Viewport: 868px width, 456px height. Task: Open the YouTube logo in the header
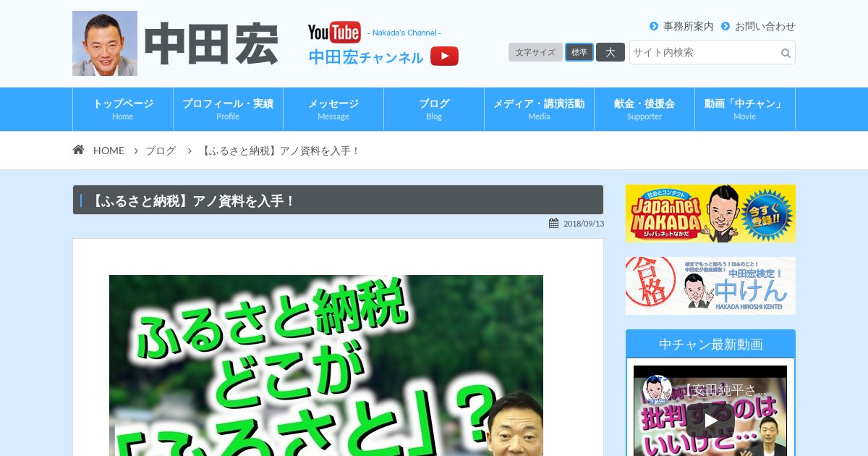(x=334, y=33)
